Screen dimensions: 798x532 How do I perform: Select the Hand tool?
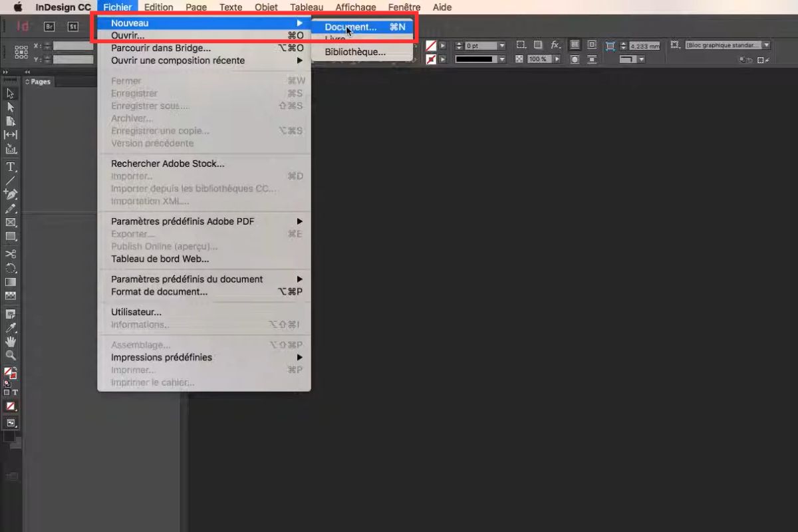point(11,342)
